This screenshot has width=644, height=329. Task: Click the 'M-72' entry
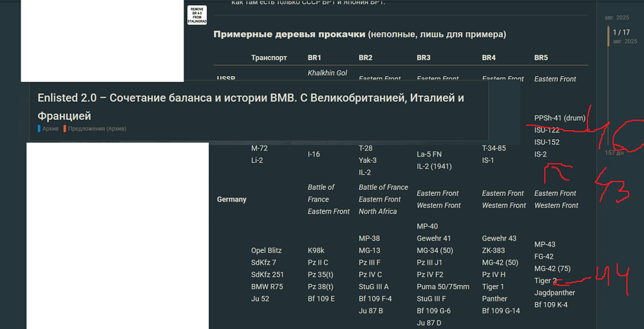point(258,148)
